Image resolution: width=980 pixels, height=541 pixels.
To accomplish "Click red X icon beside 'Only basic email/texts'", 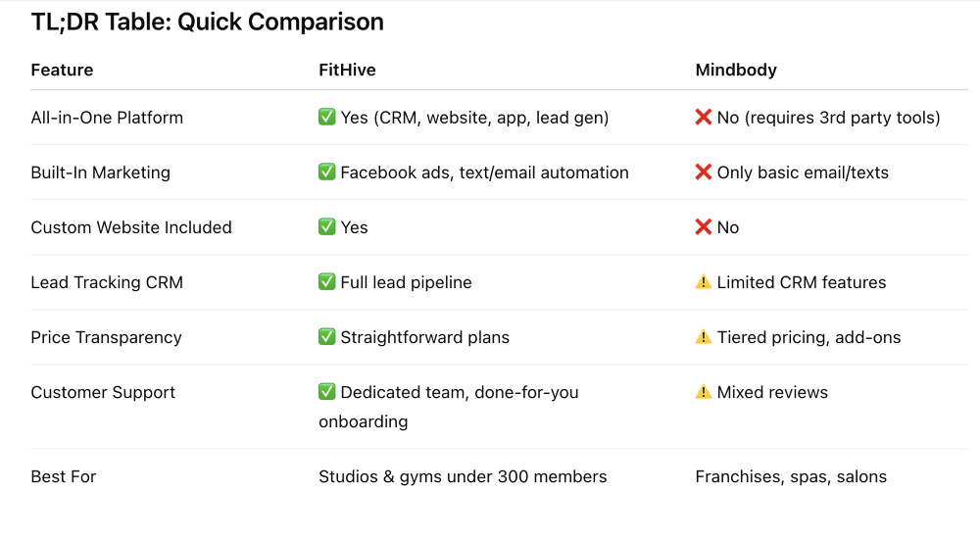I will point(703,172).
